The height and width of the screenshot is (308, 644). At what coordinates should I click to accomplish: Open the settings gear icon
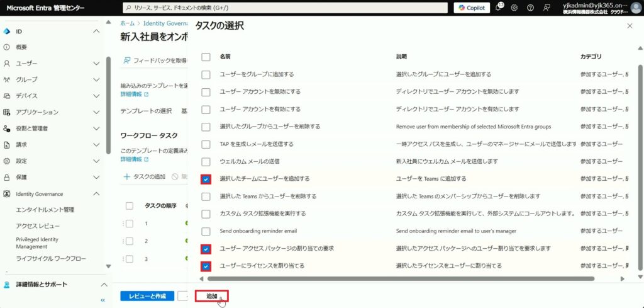(514, 8)
